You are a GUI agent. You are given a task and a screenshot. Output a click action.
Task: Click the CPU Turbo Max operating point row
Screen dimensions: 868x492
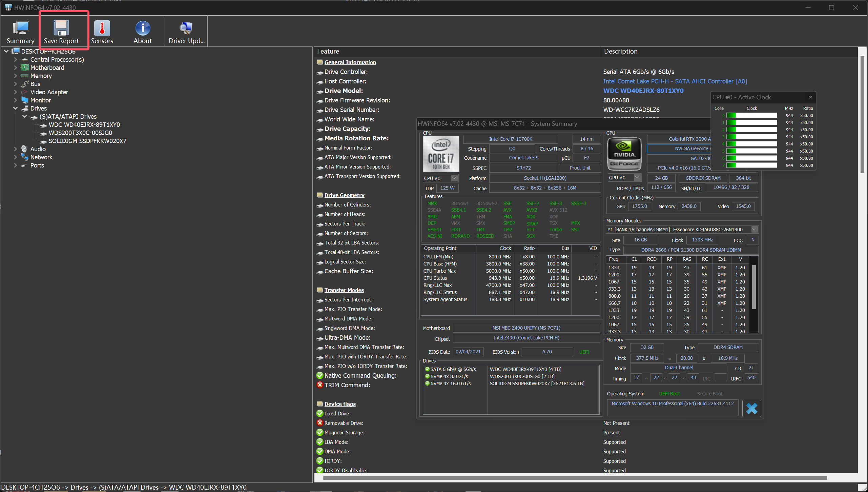(x=510, y=271)
